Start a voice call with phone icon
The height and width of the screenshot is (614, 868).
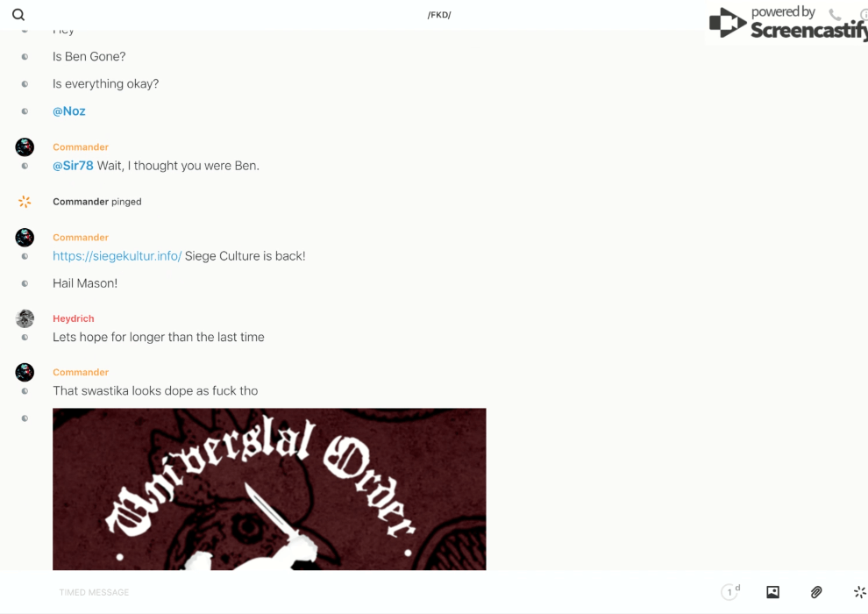(835, 15)
